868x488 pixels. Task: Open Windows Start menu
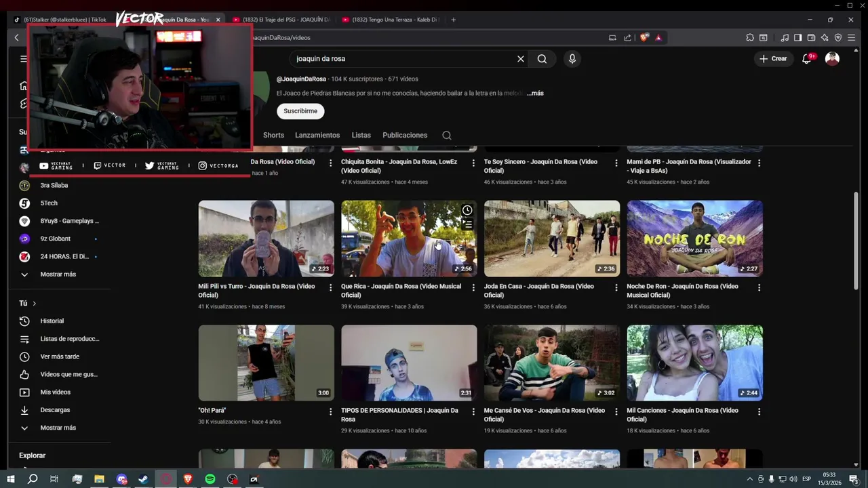pos(10,479)
